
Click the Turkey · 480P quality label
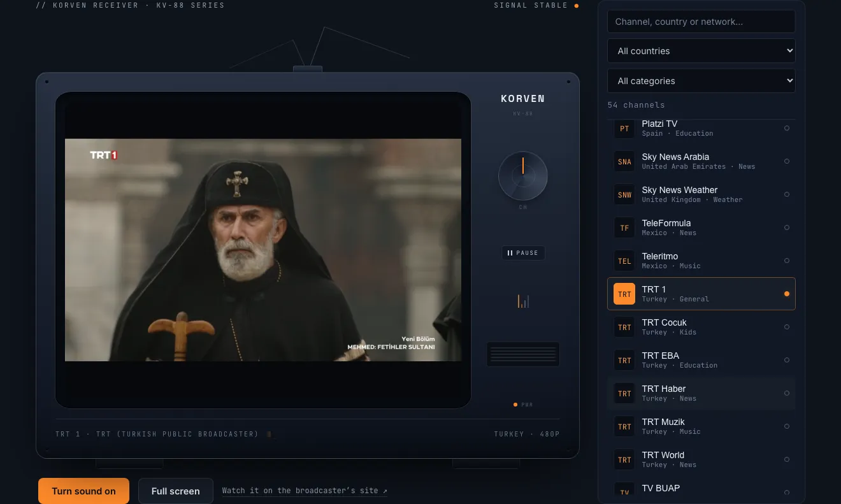click(527, 435)
